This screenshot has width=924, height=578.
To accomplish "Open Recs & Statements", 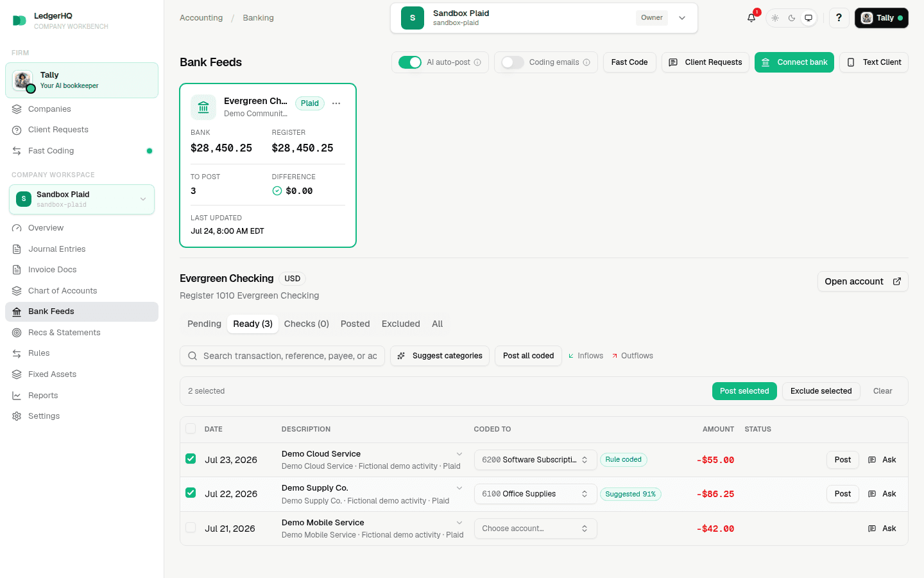I will tap(81, 333).
